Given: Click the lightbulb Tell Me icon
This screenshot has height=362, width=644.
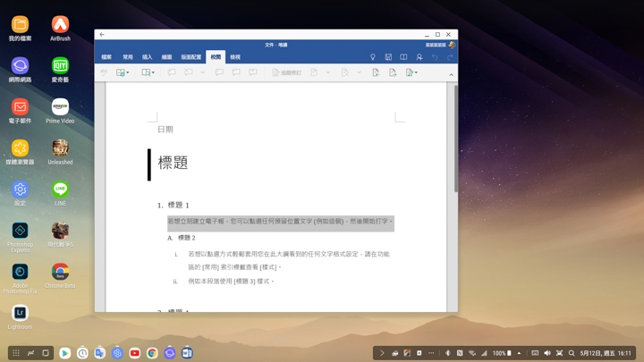Looking at the screenshot, I should pos(372,57).
